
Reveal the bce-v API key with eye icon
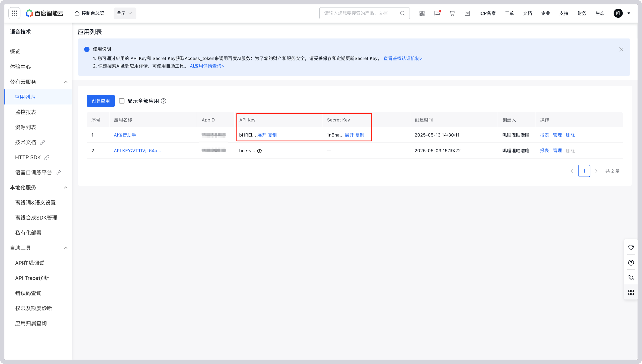click(260, 151)
